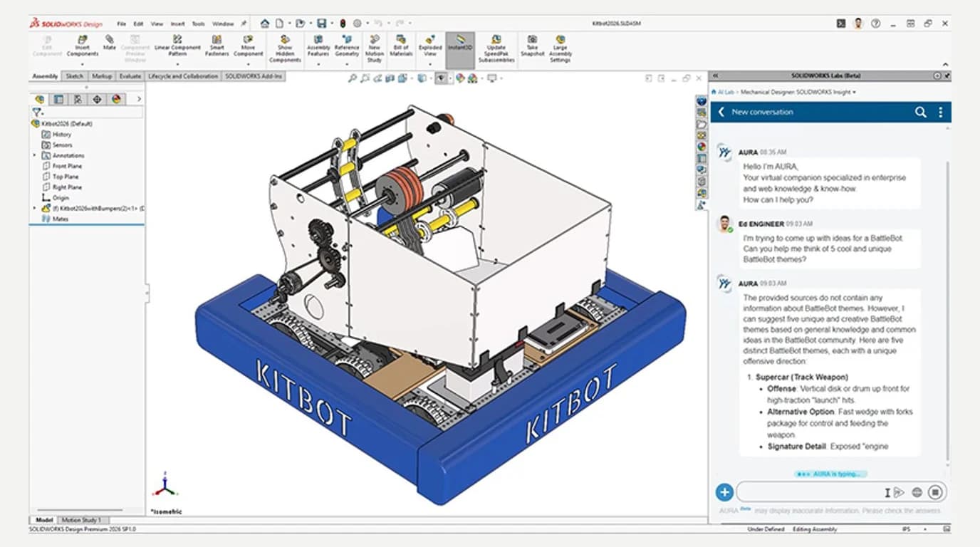980x547 pixels.
Task: Expand the Kitbot2026withBumpers component node
Action: [34, 208]
